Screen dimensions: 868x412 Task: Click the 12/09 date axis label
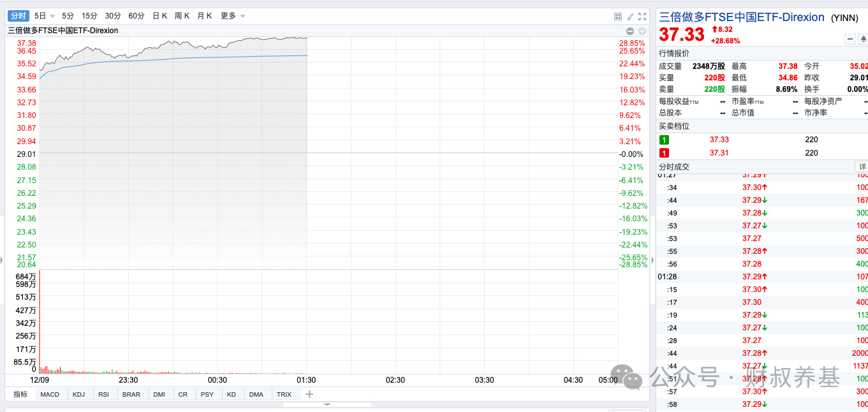click(x=41, y=380)
